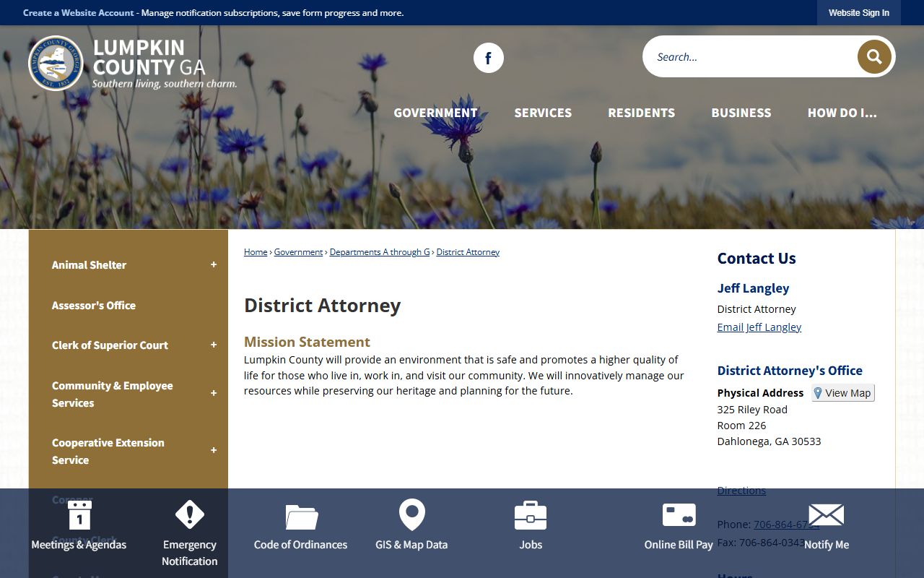Click the District Attorney's Office heading
The image size is (924, 578).
(x=790, y=371)
